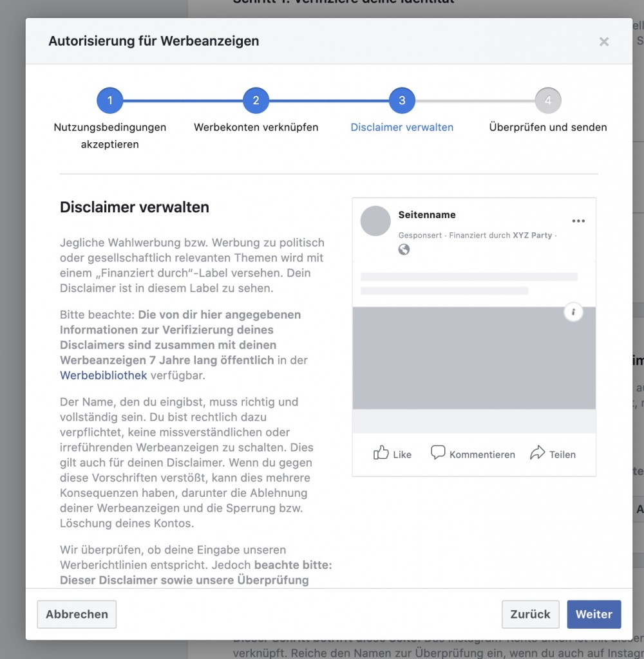Go back with the Zurück button
The width and height of the screenshot is (644, 659).
pos(530,614)
